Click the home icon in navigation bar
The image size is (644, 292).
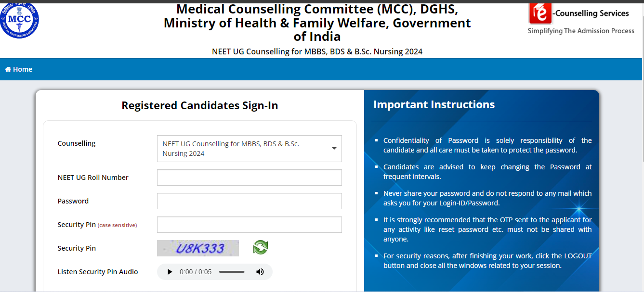pos(8,69)
